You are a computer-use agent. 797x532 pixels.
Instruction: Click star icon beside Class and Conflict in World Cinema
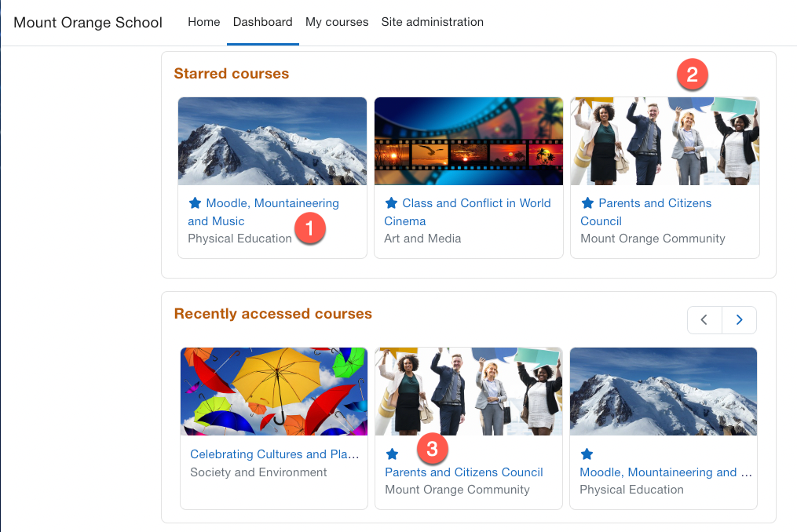[x=391, y=203]
